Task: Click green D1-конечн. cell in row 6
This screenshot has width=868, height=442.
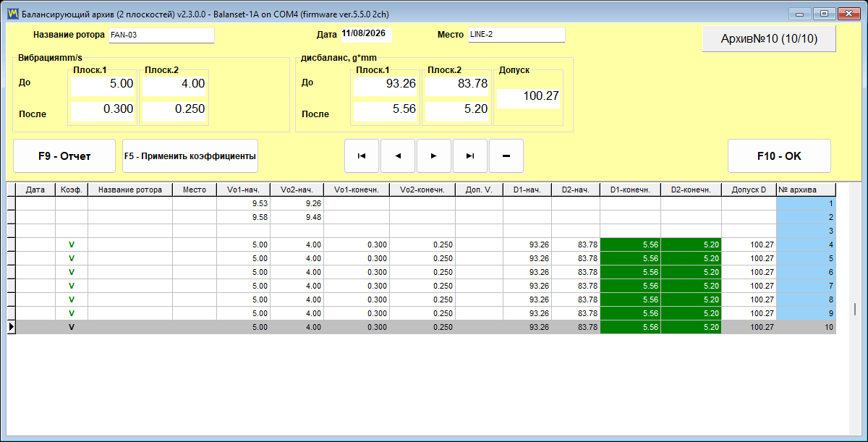Action: (x=630, y=272)
